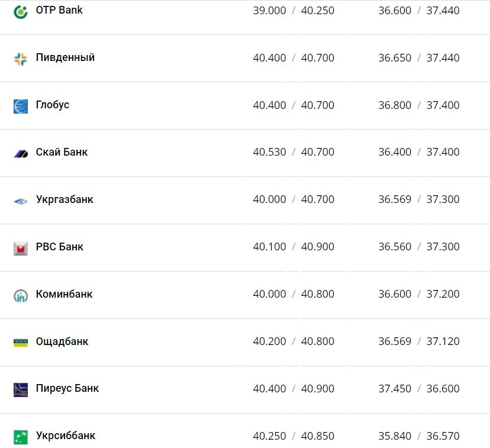Screen dimensions: 490x448
Task: Open the Глобус bank link
Action: coord(53,105)
